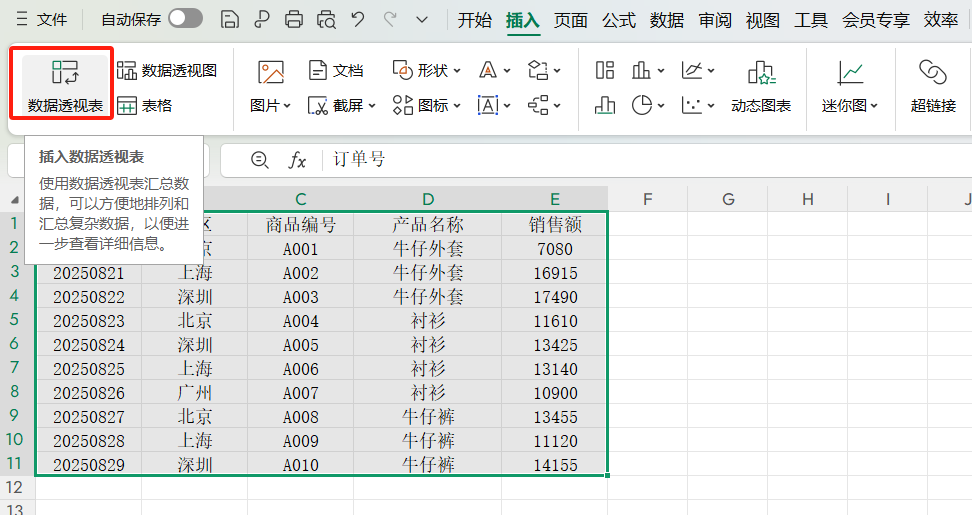This screenshot has width=972, height=515.
Task: Click the all charts icon
Action: click(x=604, y=71)
